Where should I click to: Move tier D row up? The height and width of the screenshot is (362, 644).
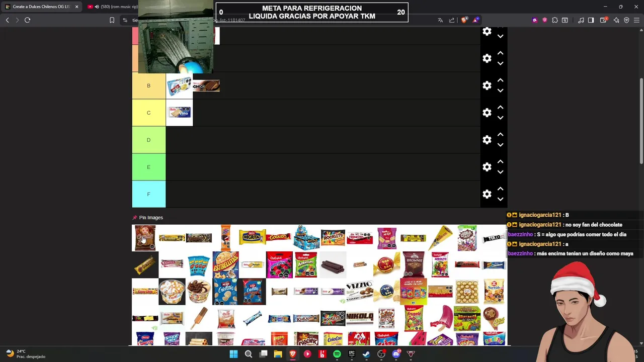pyautogui.click(x=500, y=135)
